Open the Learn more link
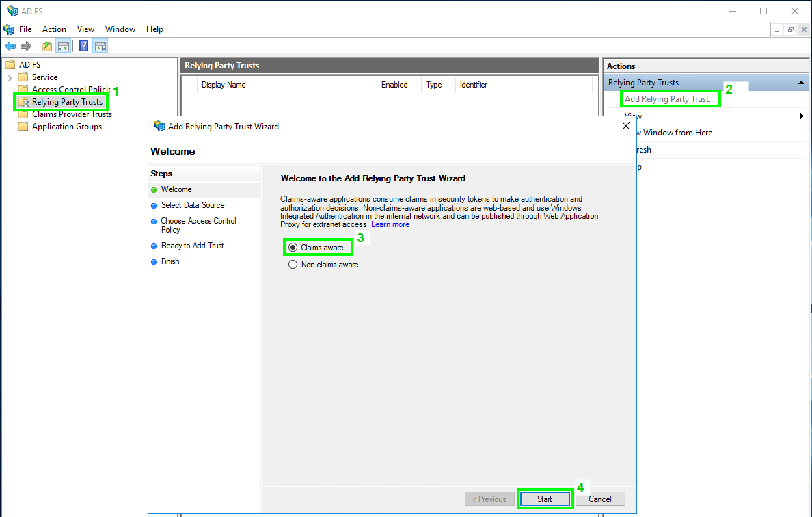812x517 pixels. (x=390, y=225)
